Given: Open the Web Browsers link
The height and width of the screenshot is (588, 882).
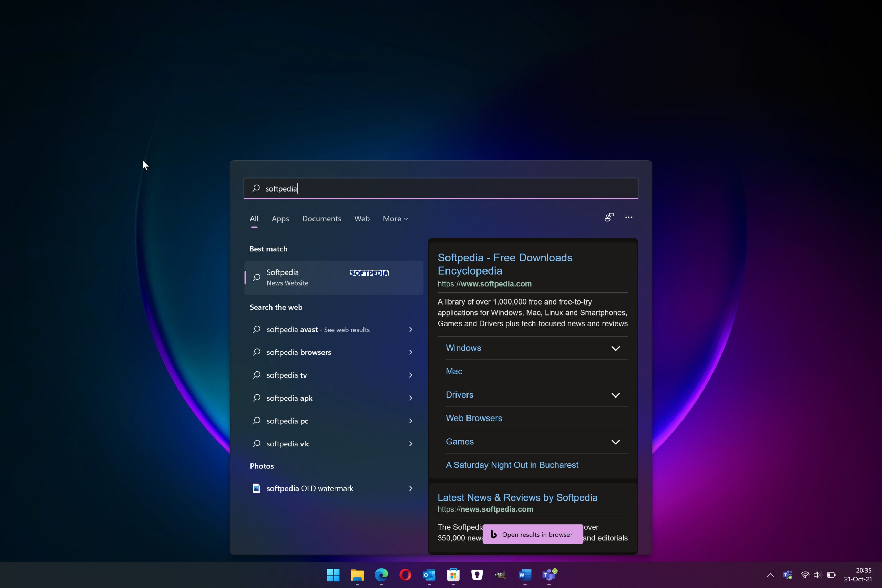Looking at the screenshot, I should (474, 419).
